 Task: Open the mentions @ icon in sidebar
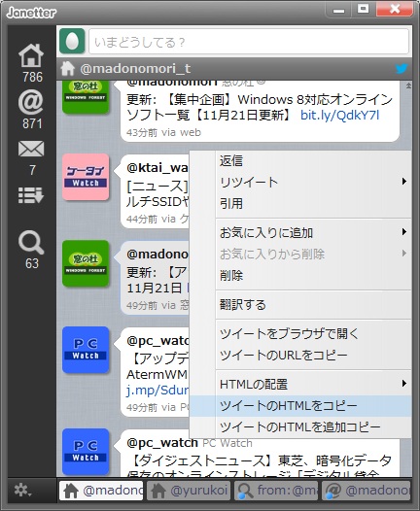click(31, 102)
